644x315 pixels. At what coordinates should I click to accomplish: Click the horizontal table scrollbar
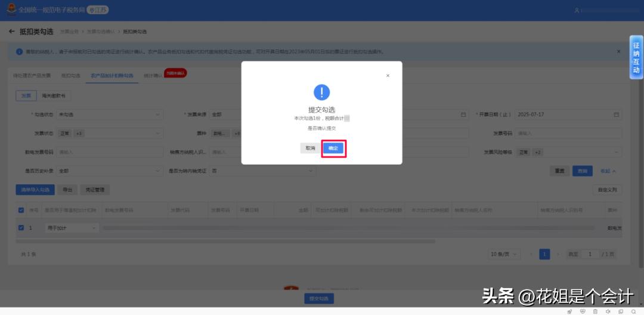click(x=225, y=242)
